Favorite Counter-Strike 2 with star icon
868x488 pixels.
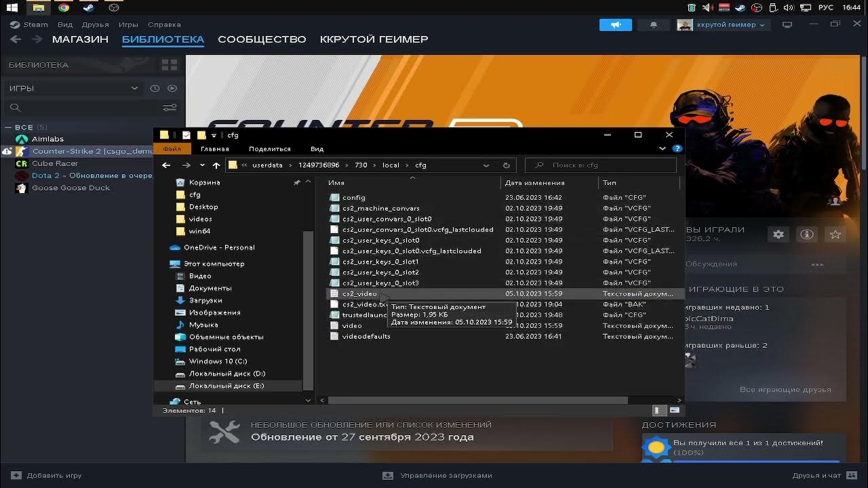[x=835, y=235]
